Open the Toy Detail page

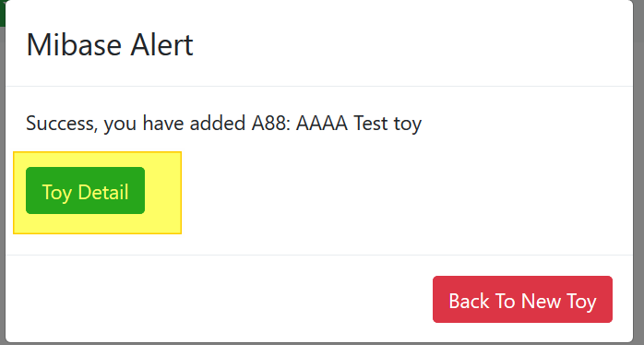tap(85, 191)
